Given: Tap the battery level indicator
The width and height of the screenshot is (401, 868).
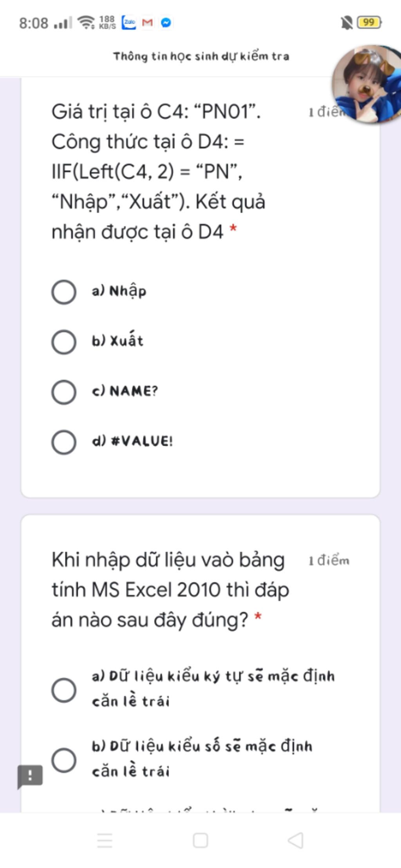Looking at the screenshot, I should (369, 22).
